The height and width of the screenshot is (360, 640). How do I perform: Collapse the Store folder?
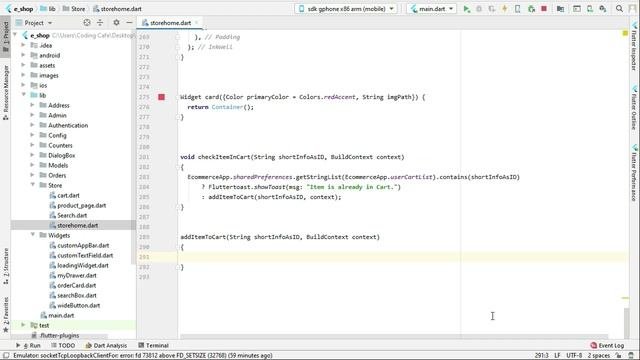point(32,185)
